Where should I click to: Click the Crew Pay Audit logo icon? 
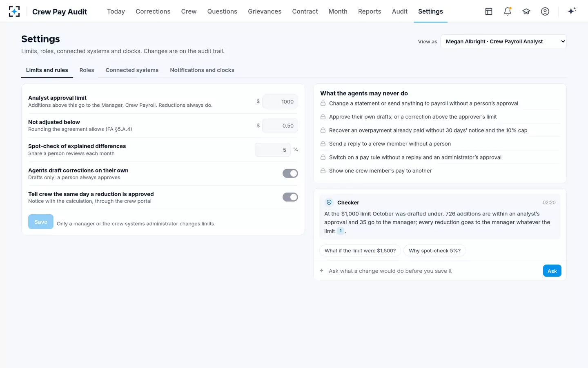(x=14, y=11)
